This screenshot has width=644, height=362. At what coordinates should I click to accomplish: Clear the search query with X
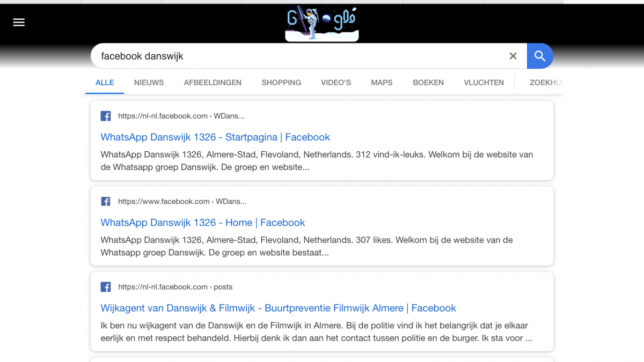[x=513, y=56]
